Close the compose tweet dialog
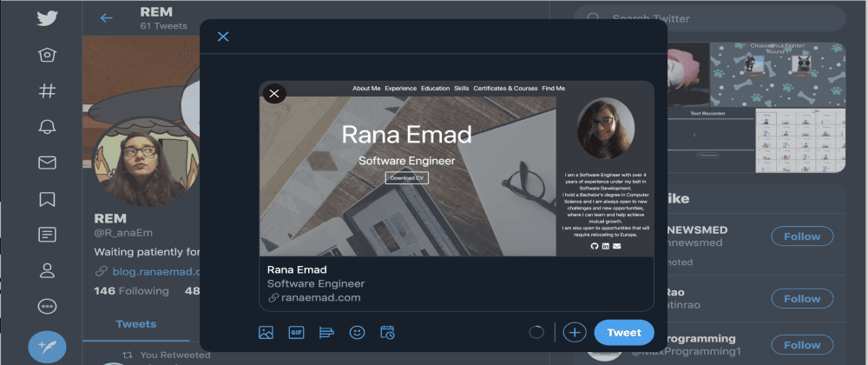This screenshot has height=365, width=868. tap(223, 36)
